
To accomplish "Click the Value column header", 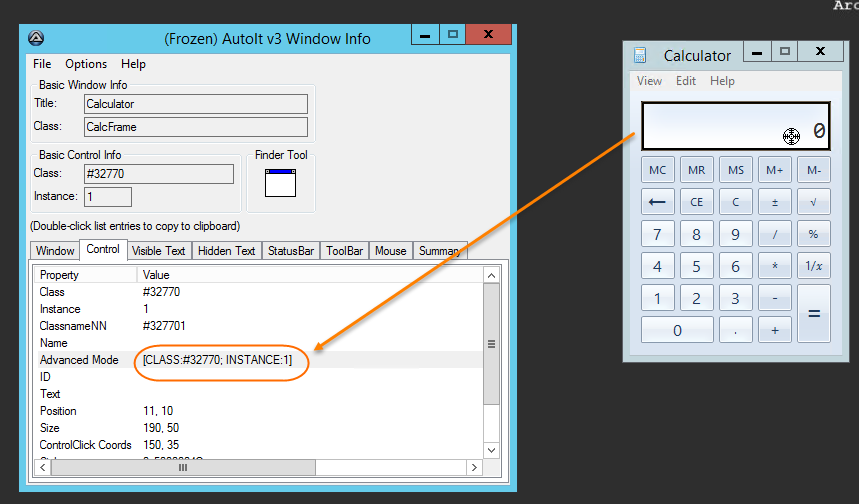I will (x=310, y=275).
